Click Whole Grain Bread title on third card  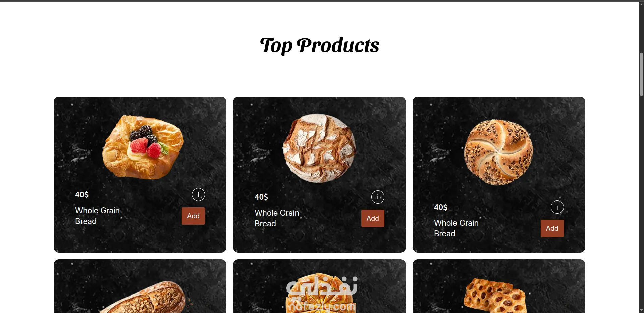click(x=456, y=228)
